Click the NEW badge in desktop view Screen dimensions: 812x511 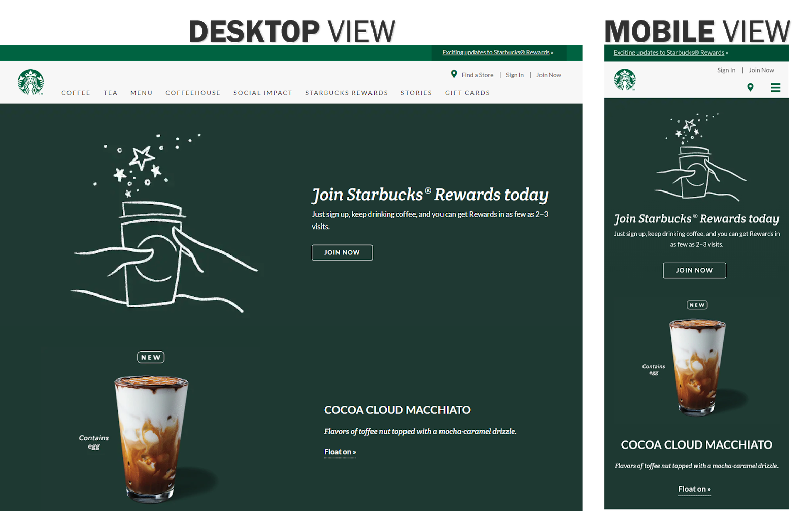151,357
